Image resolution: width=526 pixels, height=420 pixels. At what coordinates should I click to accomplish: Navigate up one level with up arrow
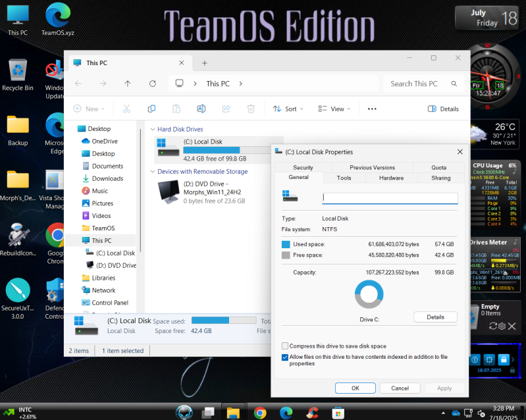coord(128,84)
